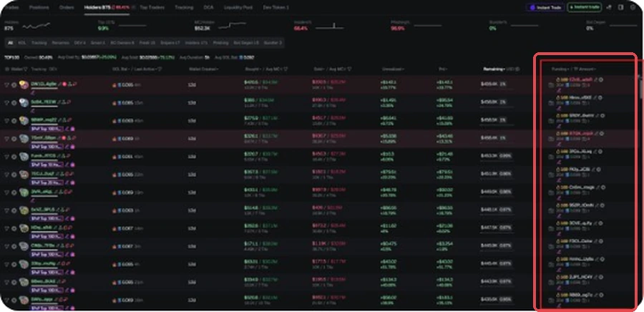Click the green Instant trade button

click(584, 7)
